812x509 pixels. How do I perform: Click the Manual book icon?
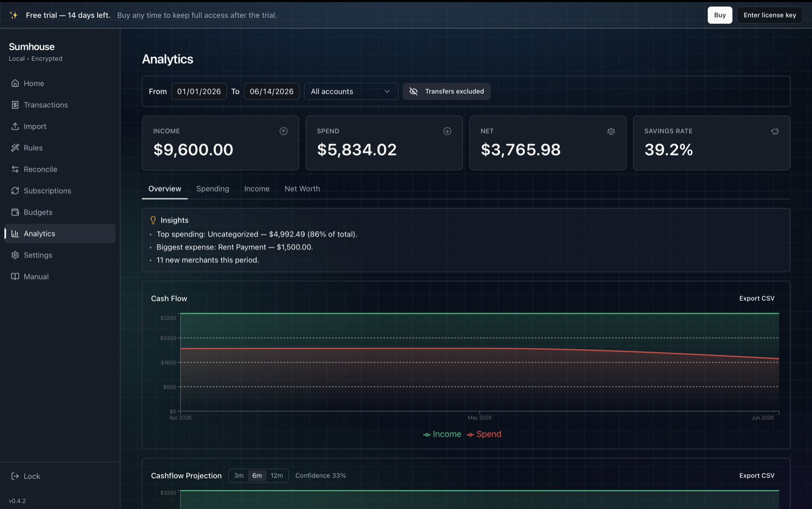[x=15, y=277]
